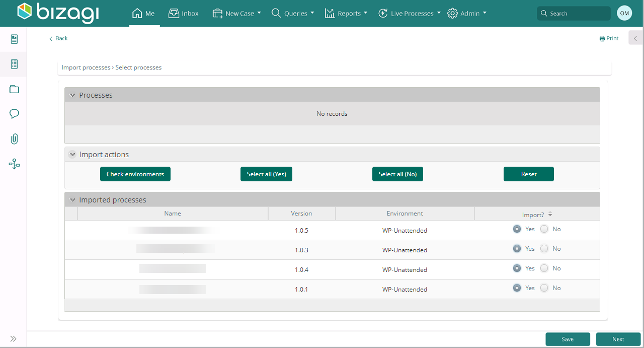Image resolution: width=644 pixels, height=348 pixels.
Task: Click the OM user avatar
Action: click(x=624, y=14)
